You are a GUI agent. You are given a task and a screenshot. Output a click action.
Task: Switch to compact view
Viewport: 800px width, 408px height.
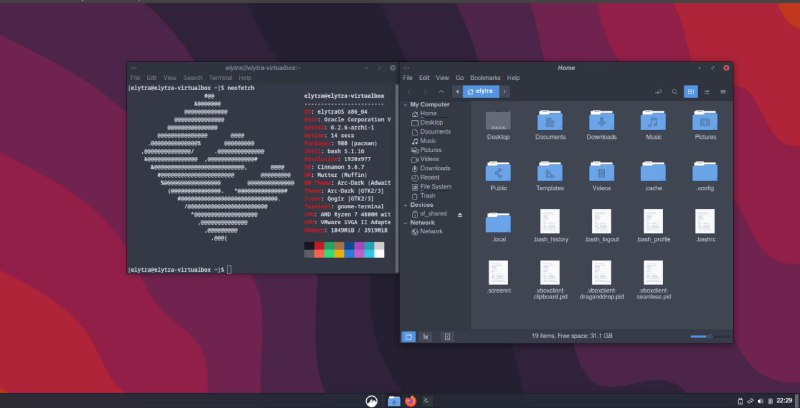point(723,92)
